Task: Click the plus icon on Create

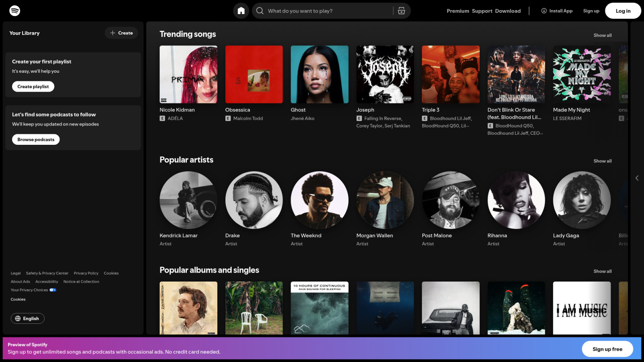Action: click(x=113, y=33)
